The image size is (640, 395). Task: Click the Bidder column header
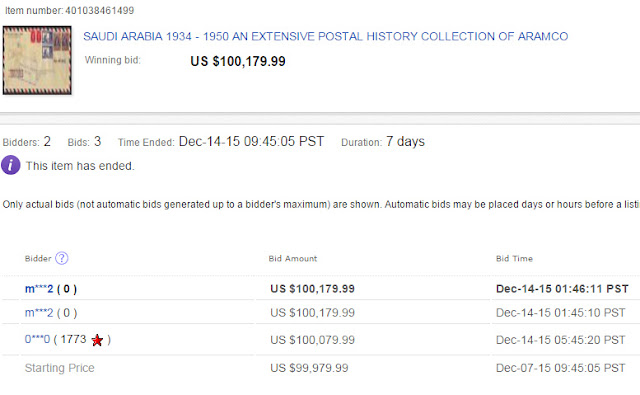coord(38,258)
